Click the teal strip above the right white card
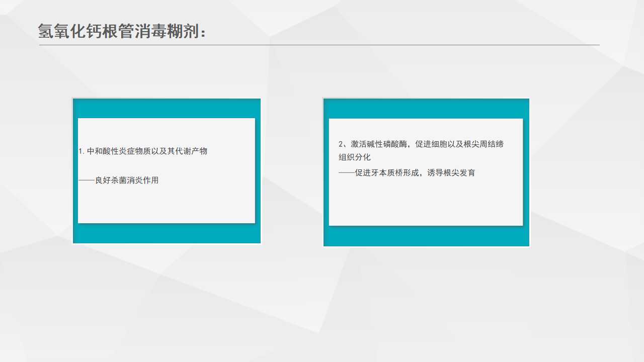The height and width of the screenshot is (362, 644). pos(426,109)
